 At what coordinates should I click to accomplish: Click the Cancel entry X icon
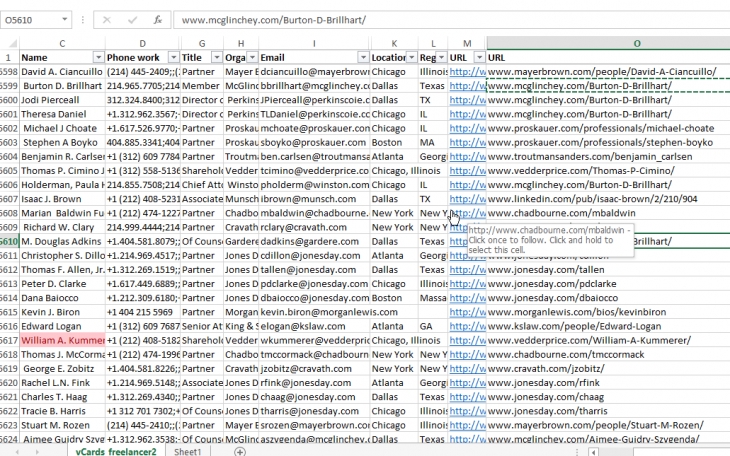108,20
